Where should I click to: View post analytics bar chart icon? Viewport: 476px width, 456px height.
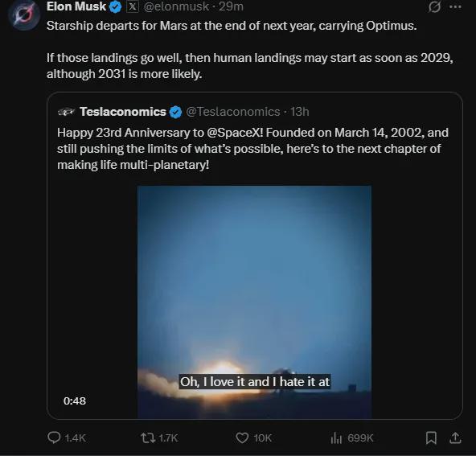pyautogui.click(x=336, y=438)
